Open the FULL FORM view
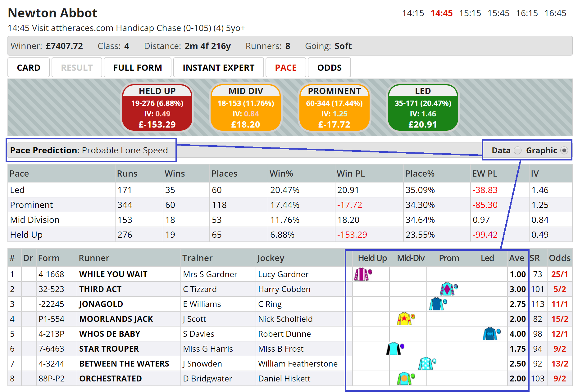The height and width of the screenshot is (392, 578). 138,67
